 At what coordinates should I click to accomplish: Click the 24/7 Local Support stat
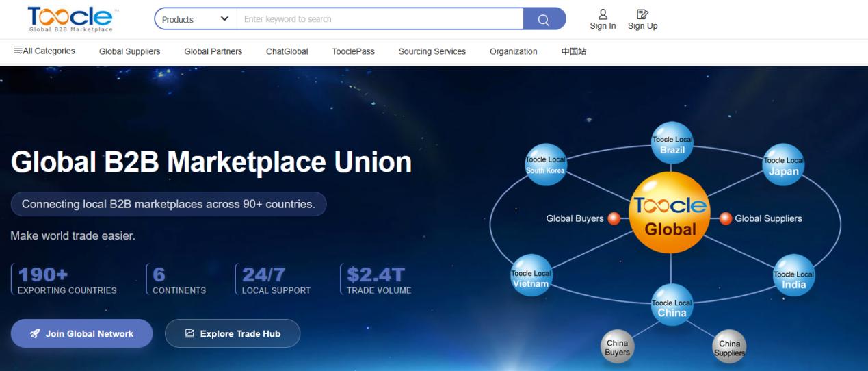[x=274, y=281]
